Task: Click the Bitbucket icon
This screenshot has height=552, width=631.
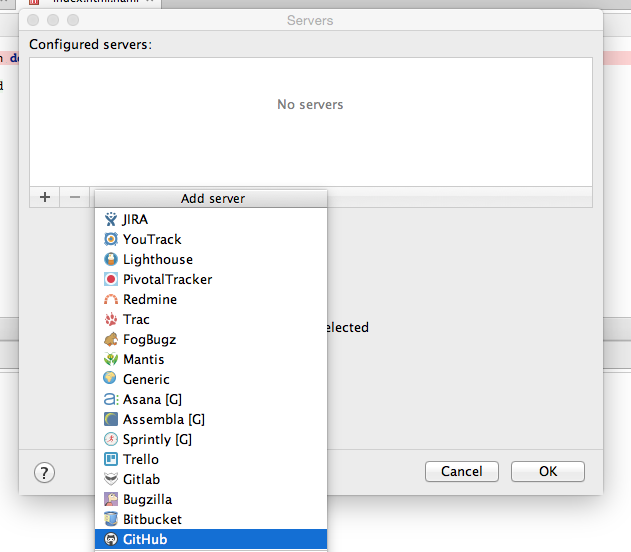Action: [111, 519]
